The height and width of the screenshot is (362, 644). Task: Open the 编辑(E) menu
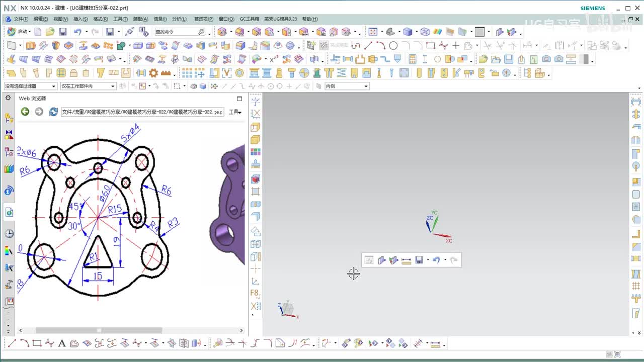click(41, 19)
